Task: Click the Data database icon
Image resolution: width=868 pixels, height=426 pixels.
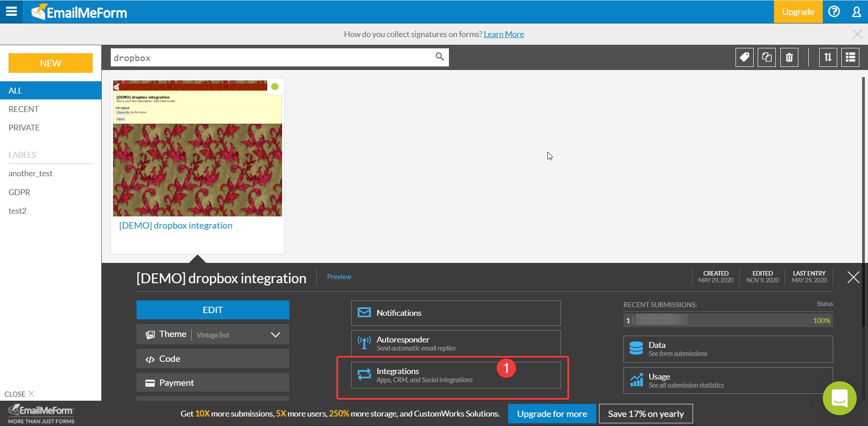Action: click(636, 348)
